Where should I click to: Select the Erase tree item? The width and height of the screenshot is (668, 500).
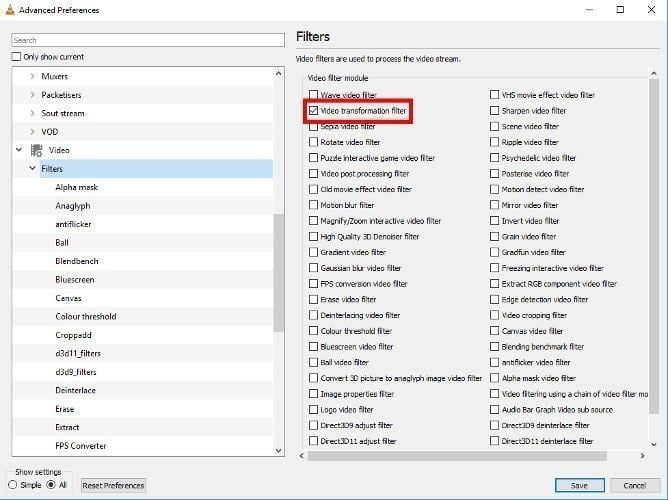tap(65, 409)
